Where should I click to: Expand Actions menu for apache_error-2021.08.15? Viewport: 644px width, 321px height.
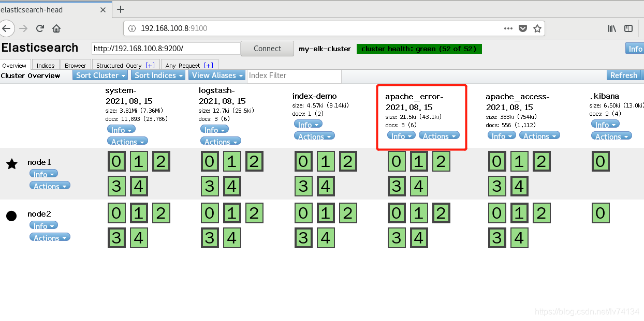tap(439, 136)
